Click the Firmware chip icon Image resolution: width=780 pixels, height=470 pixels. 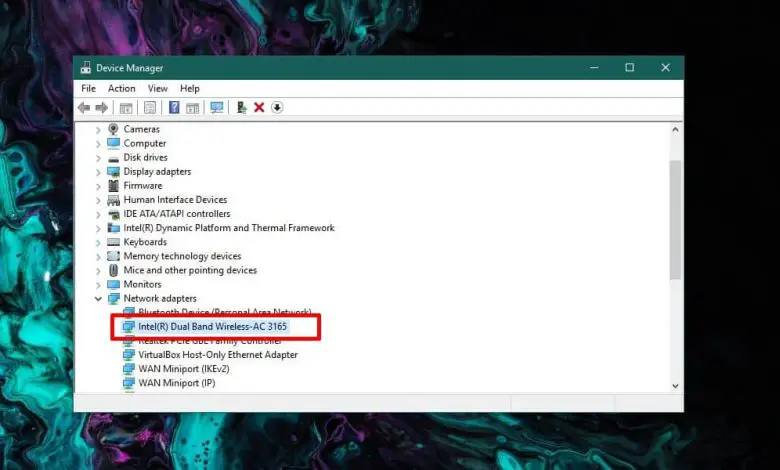click(113, 186)
